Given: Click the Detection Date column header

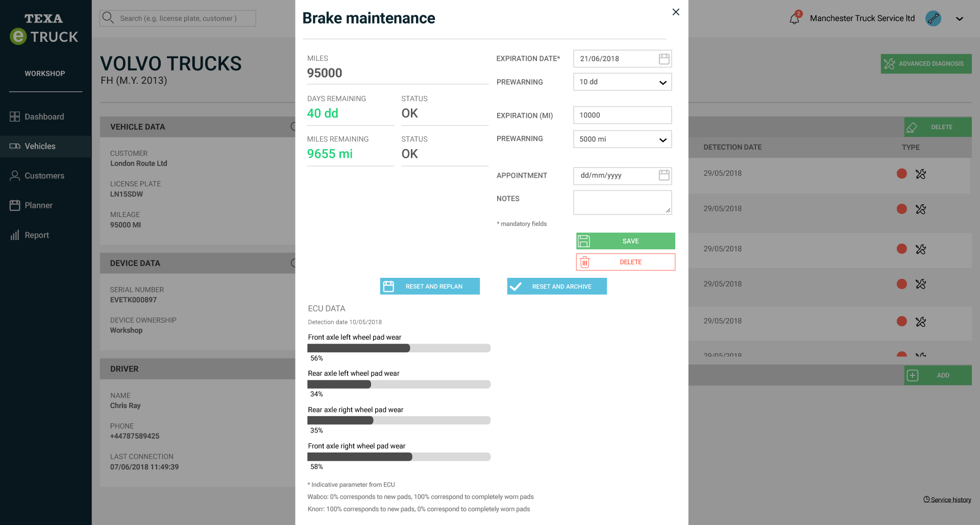Looking at the screenshot, I should pos(732,147).
